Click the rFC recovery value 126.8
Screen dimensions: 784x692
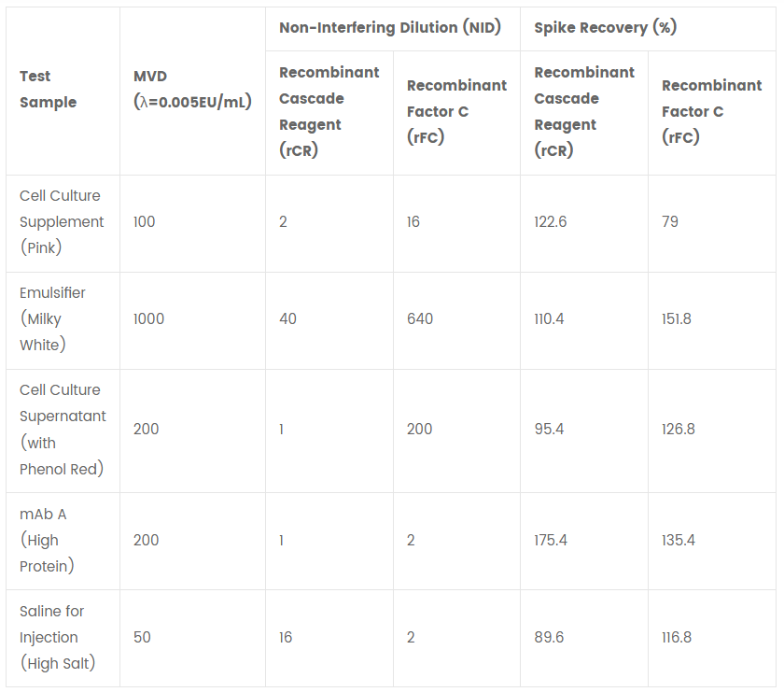click(678, 430)
